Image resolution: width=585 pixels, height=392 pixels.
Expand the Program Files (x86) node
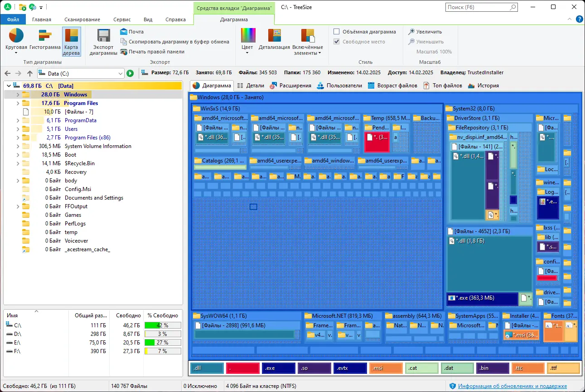pyautogui.click(x=18, y=138)
